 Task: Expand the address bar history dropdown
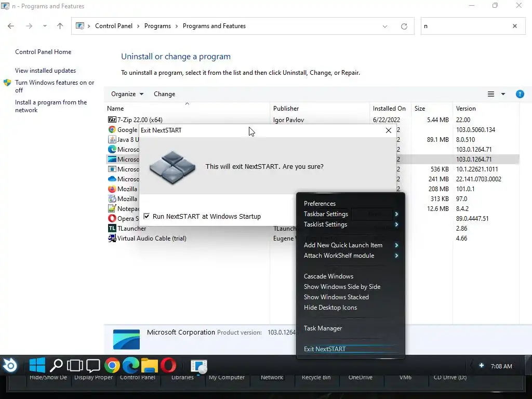pyautogui.click(x=385, y=26)
